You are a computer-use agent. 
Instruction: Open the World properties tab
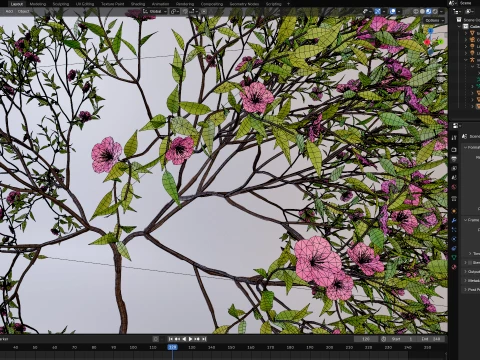tap(454, 187)
